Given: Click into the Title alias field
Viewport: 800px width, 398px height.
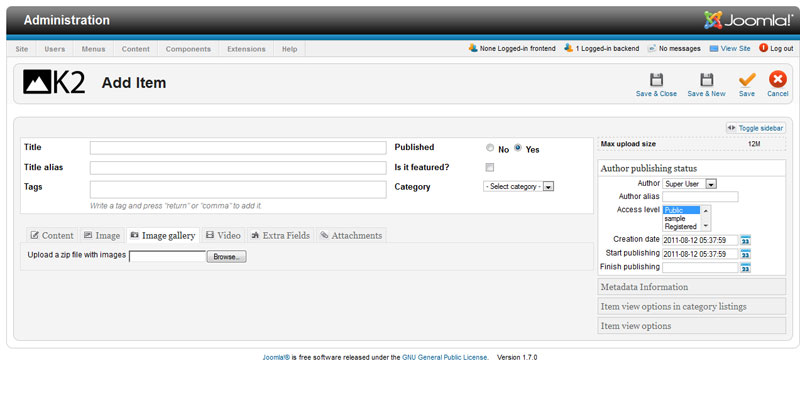Looking at the screenshot, I should click(x=238, y=168).
